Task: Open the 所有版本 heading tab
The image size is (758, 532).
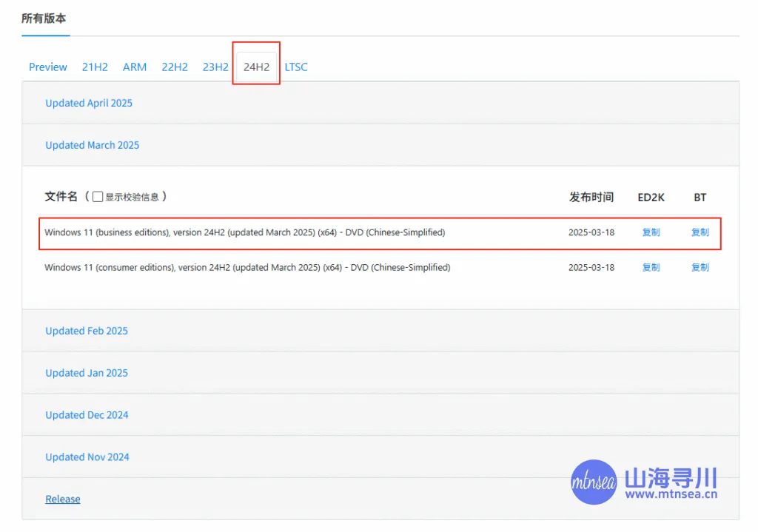Action: [44, 18]
